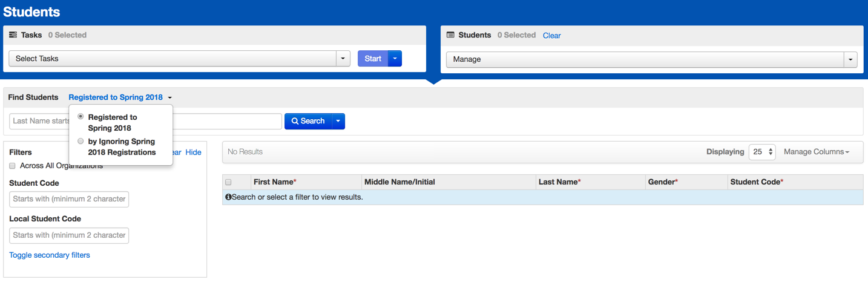Open the Manage Columns menu
The height and width of the screenshot is (282, 868).
click(x=816, y=152)
